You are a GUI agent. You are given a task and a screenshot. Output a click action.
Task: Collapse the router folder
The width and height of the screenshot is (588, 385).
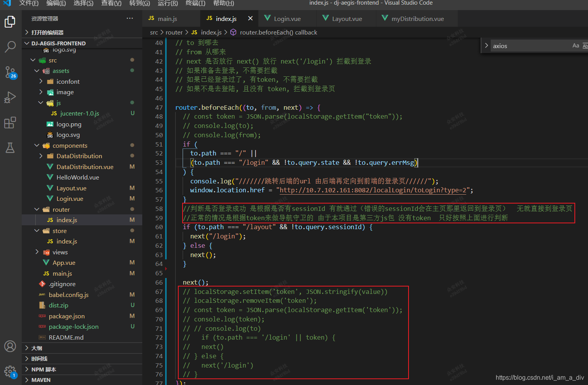pos(82,209)
